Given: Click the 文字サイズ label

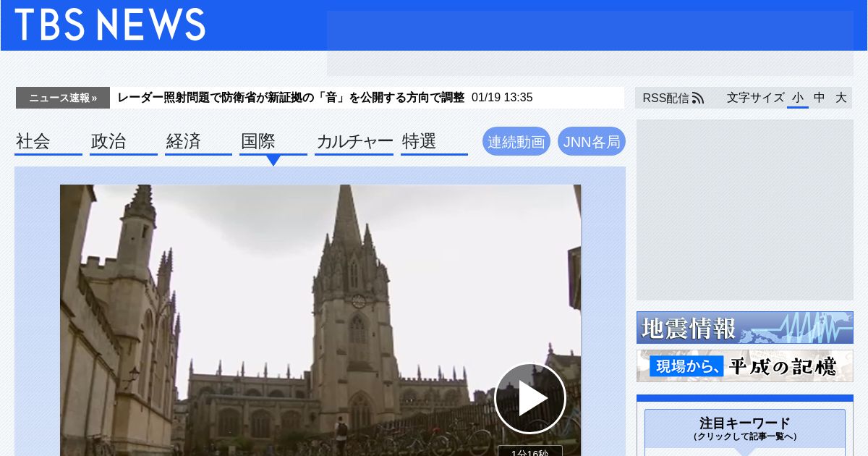Looking at the screenshot, I should 755,98.
